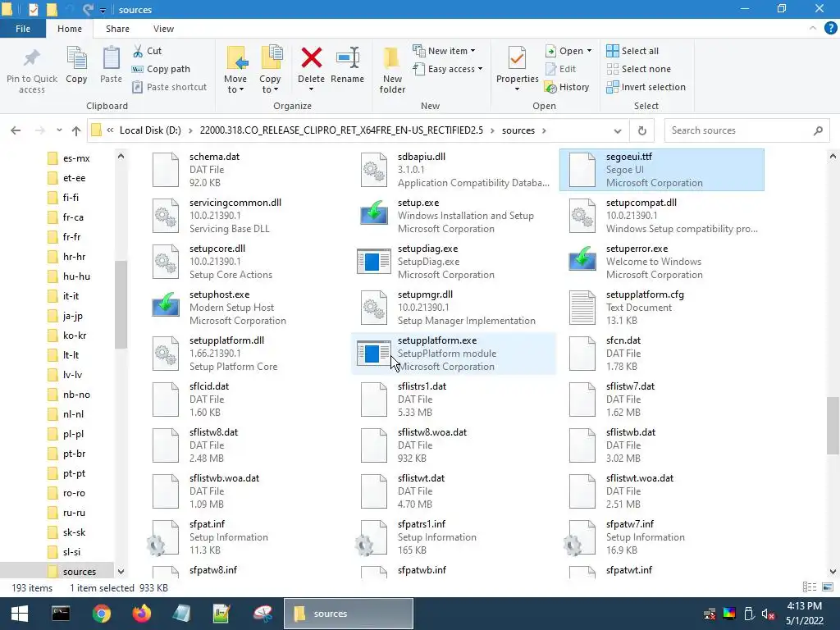Select sources folder in navigation tree

point(80,572)
